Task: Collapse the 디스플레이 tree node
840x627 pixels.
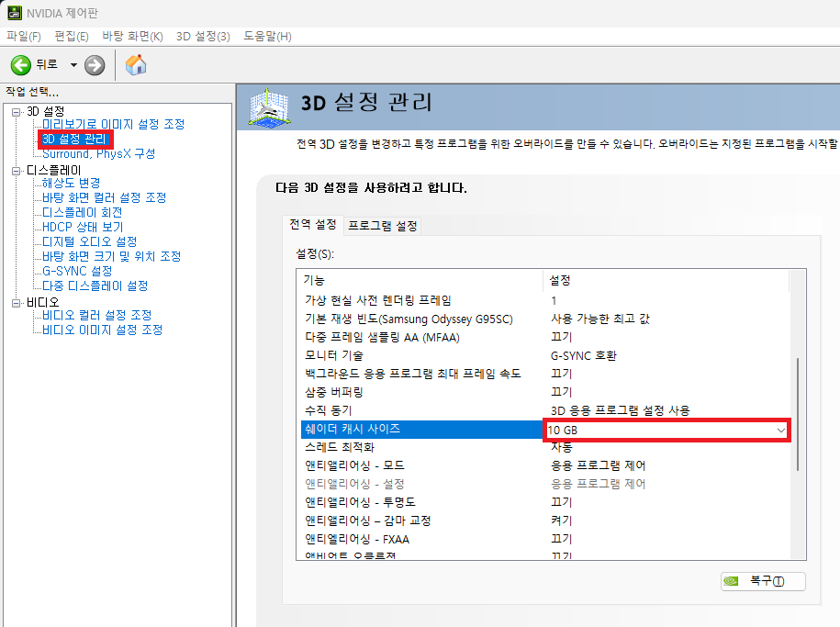Action: click(x=17, y=171)
